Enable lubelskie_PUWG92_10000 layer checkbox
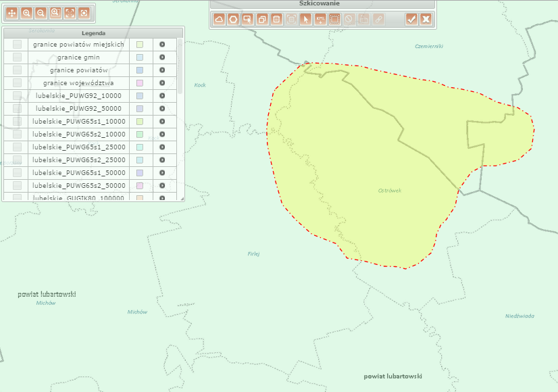 [17, 96]
